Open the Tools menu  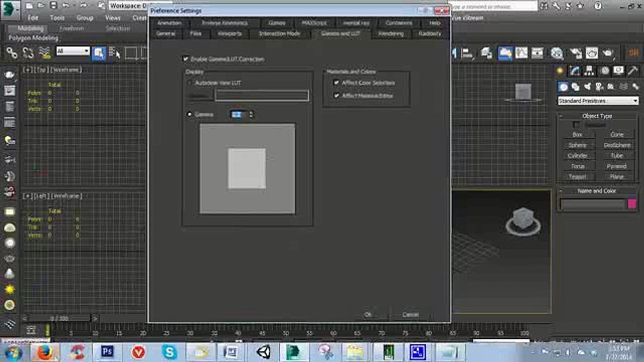click(x=57, y=18)
